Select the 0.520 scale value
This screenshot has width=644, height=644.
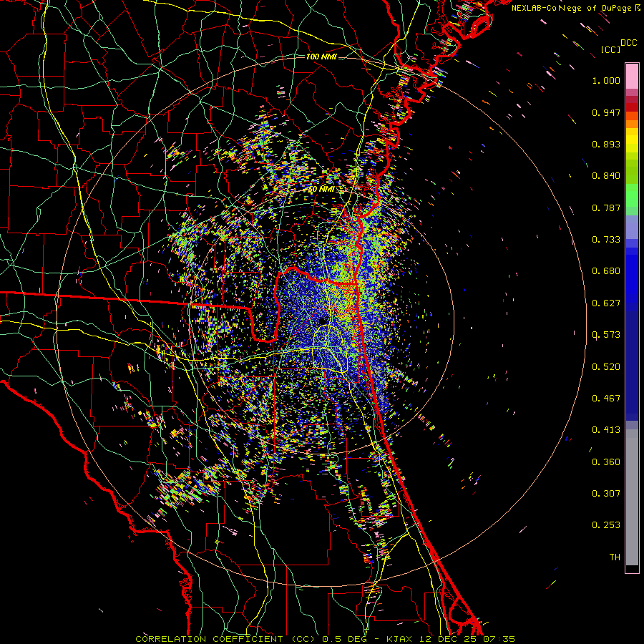(606, 367)
